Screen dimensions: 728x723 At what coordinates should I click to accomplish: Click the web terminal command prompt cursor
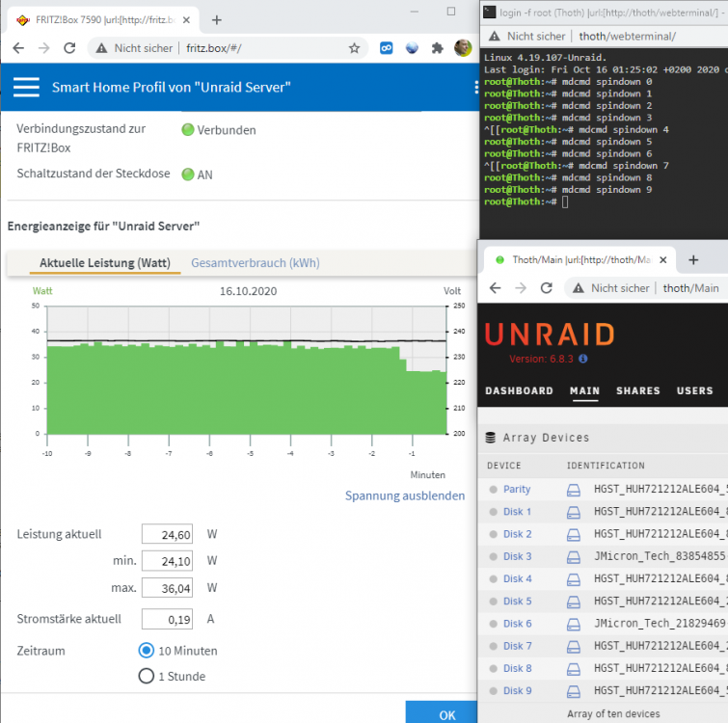coord(565,201)
